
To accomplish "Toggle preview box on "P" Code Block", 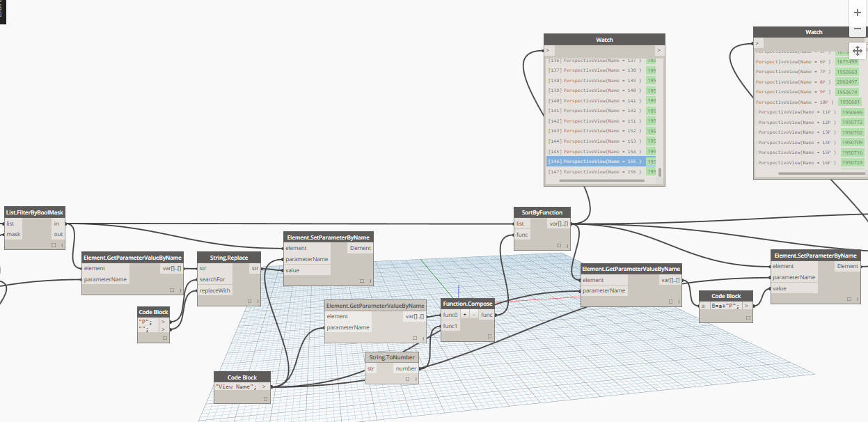I will click(x=165, y=338).
